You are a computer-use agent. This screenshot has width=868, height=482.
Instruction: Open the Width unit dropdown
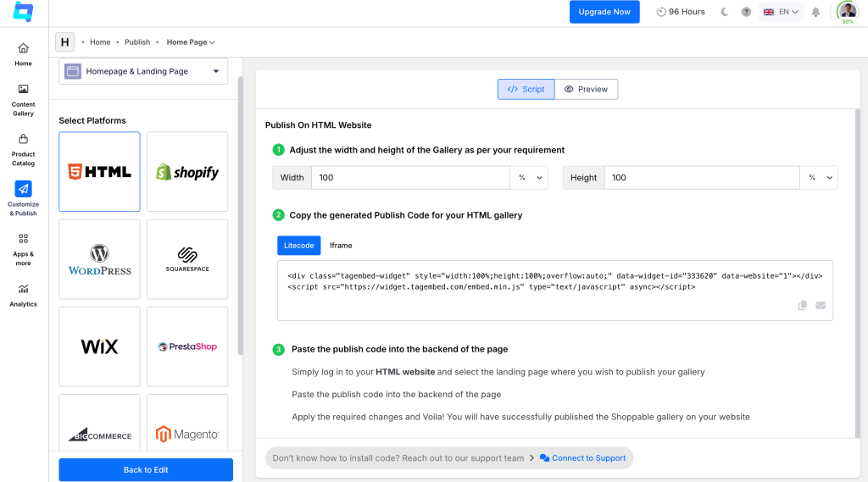(529, 178)
